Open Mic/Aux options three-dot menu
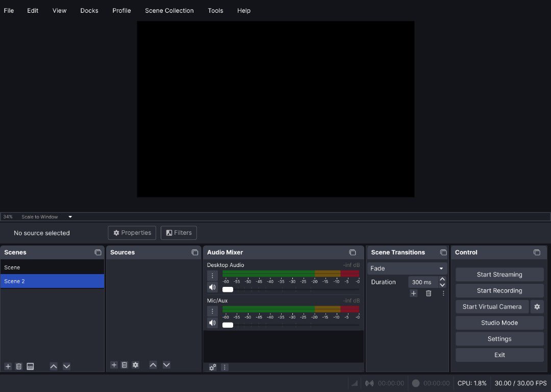Image resolution: width=551 pixels, height=392 pixels. [x=212, y=311]
